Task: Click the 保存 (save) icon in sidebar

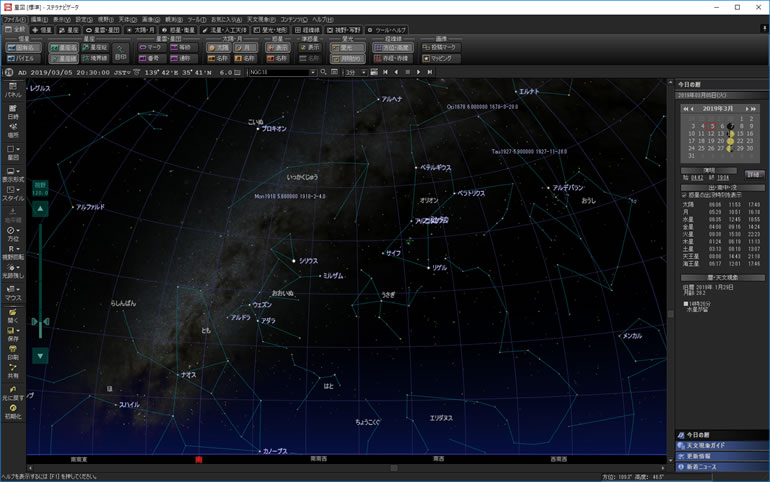Action: click(x=13, y=333)
